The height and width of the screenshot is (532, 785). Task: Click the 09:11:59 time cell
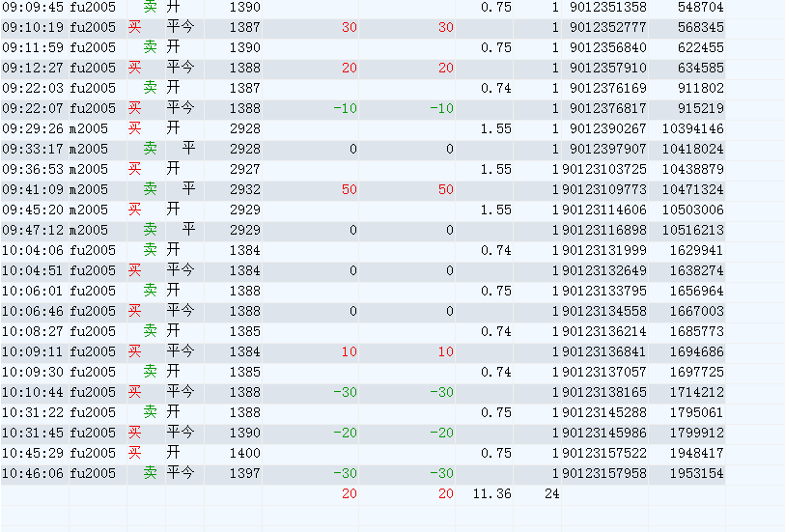pyautogui.click(x=34, y=47)
